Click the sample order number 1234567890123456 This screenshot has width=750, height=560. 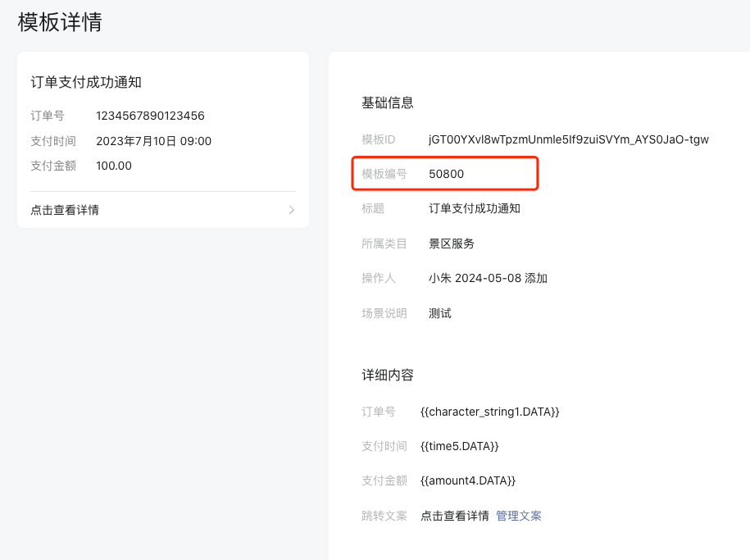[150, 116]
